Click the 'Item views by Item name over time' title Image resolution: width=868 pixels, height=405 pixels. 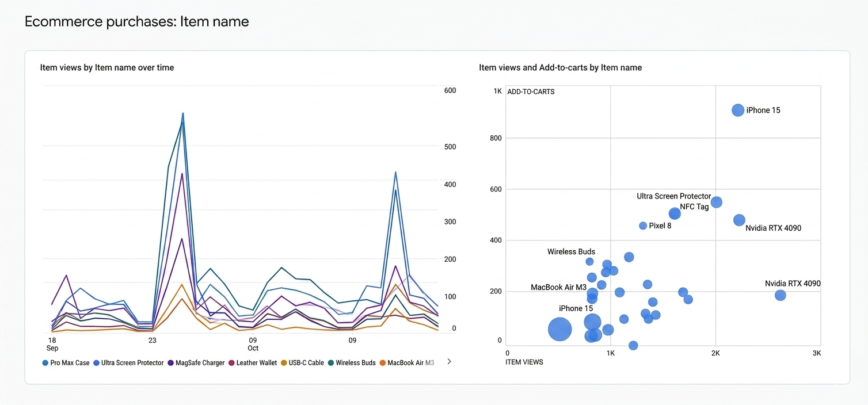(x=106, y=67)
